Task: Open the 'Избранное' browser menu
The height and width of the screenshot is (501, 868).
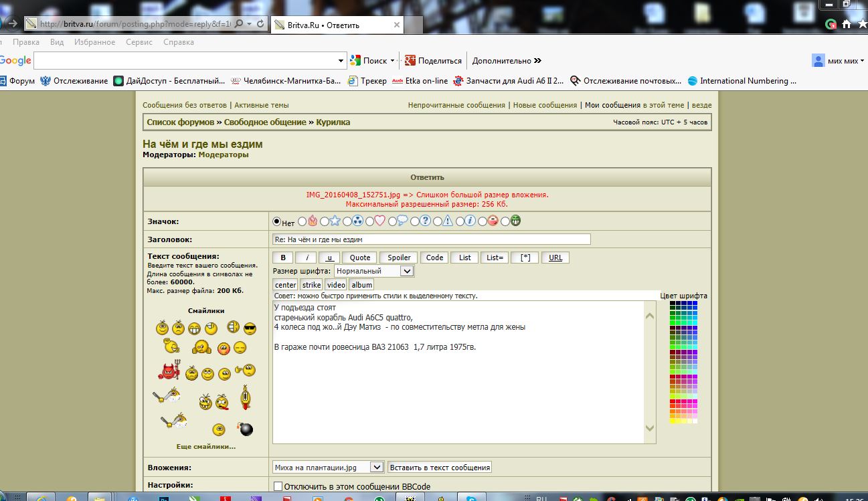Action: tap(95, 42)
